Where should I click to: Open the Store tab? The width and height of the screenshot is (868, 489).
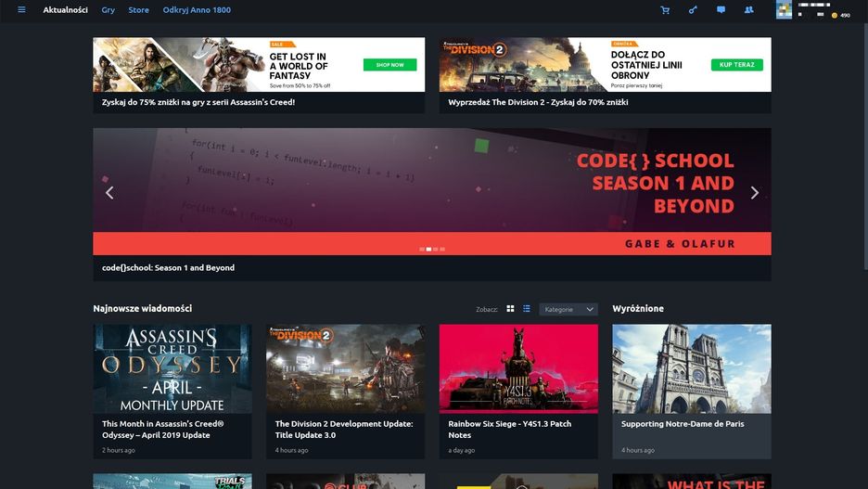pos(138,10)
